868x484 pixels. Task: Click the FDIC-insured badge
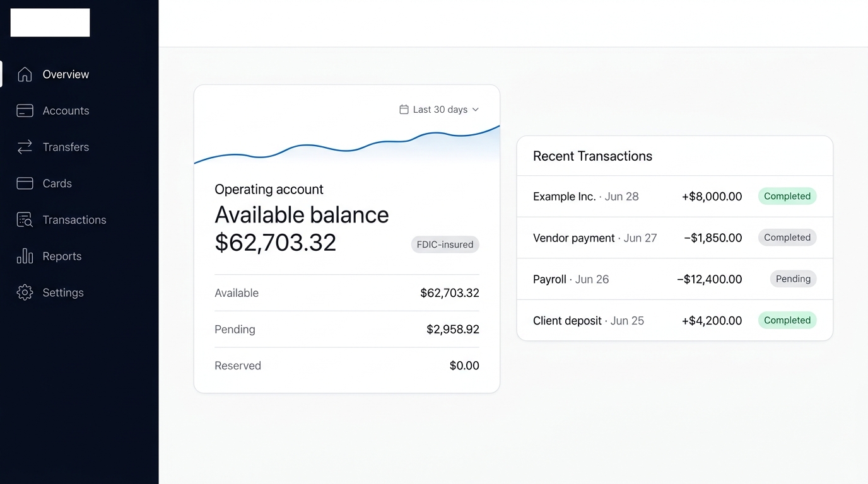(x=445, y=245)
